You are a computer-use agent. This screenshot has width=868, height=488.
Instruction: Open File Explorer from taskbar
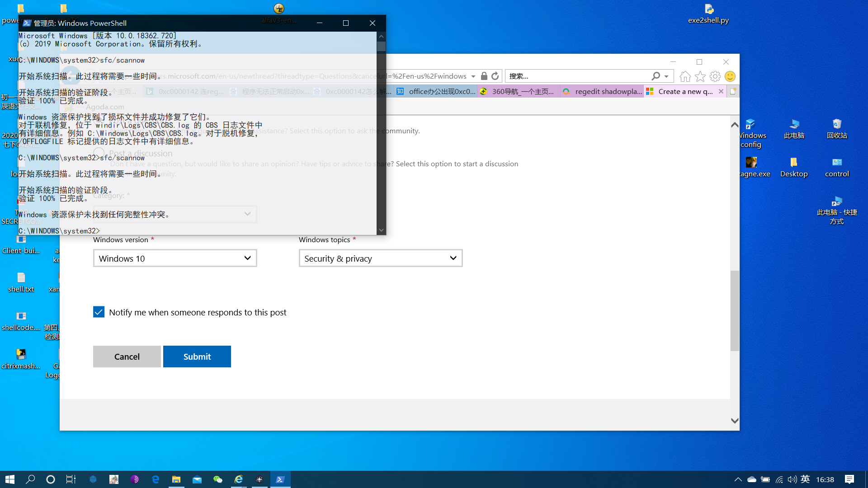click(176, 479)
